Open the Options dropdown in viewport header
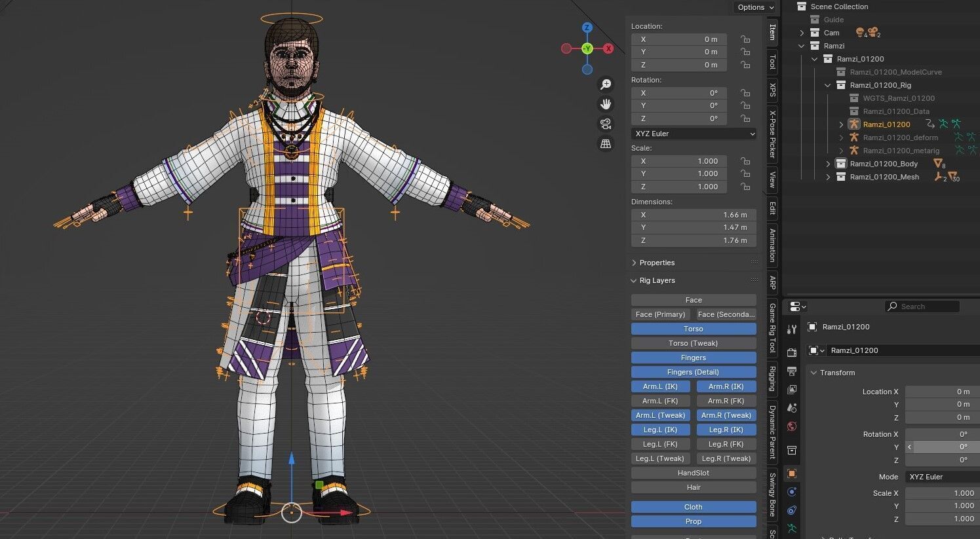 755,7
